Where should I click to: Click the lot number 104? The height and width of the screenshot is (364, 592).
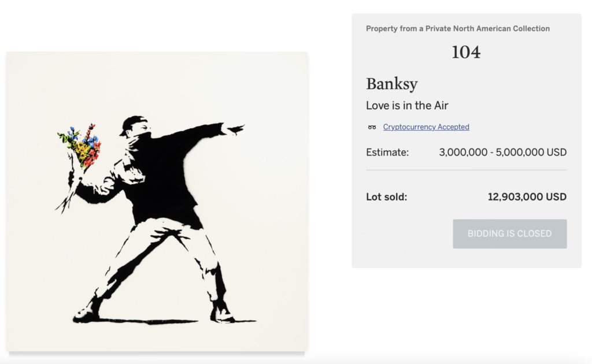pos(466,52)
